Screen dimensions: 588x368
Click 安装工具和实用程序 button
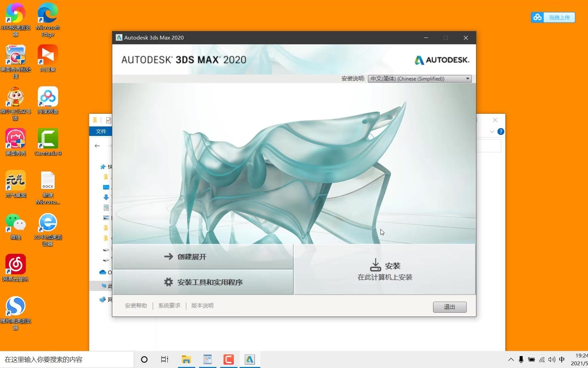tap(203, 282)
